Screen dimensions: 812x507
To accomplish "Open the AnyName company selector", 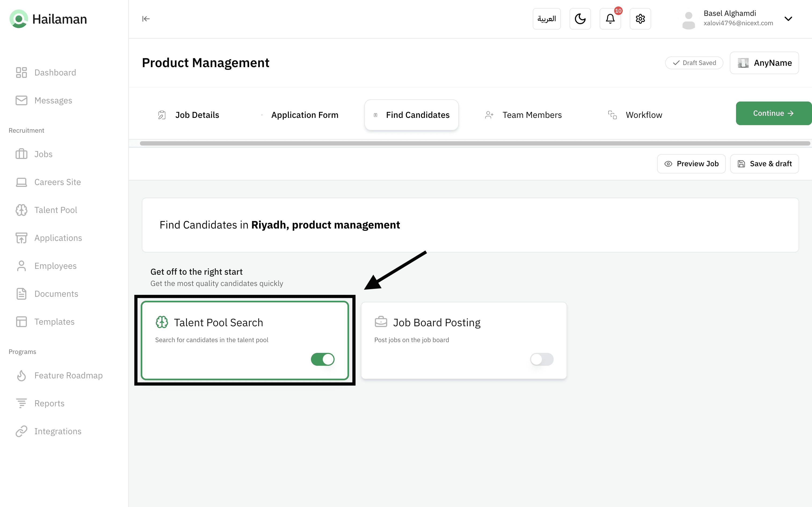I will (764, 63).
